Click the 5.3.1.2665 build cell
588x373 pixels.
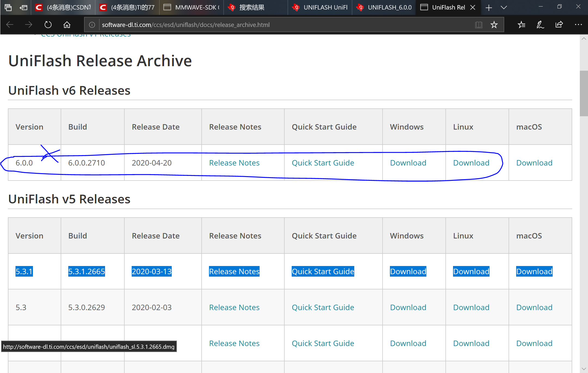[87, 271]
